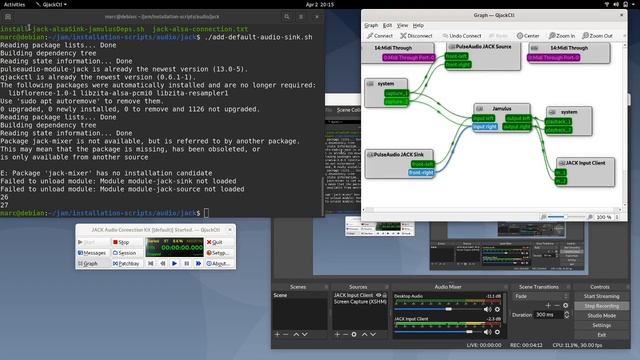This screenshot has height=360, width=640.
Task: Open JACK Input Client audio settings gear
Action: pos(497,332)
